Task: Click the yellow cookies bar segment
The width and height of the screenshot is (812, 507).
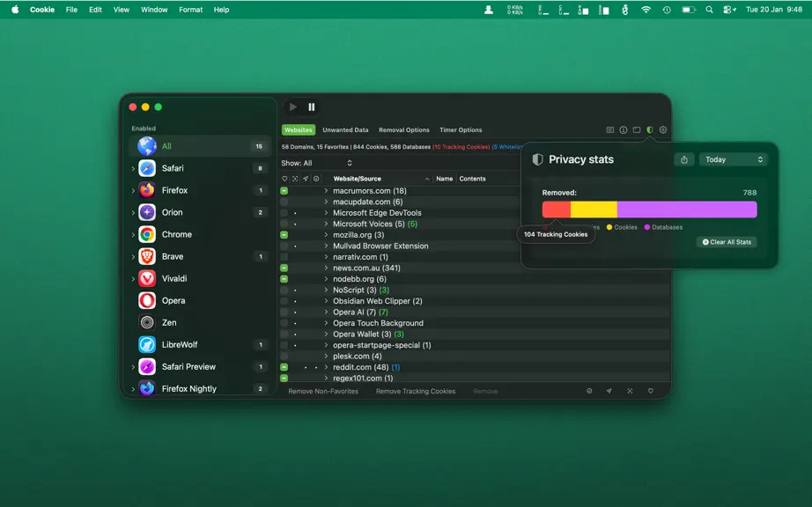Action: pos(594,209)
